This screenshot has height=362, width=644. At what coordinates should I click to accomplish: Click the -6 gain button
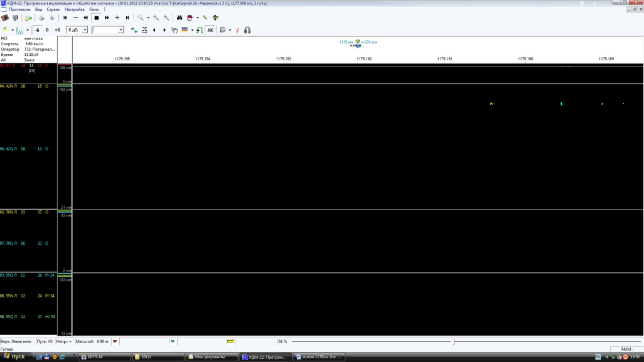[37, 30]
